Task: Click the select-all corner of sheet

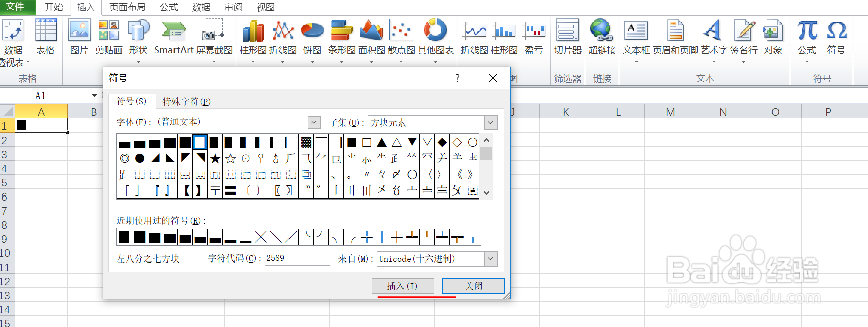Action: pos(7,112)
